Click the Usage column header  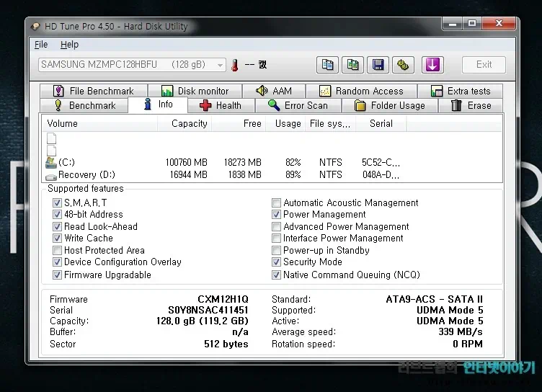tap(285, 123)
